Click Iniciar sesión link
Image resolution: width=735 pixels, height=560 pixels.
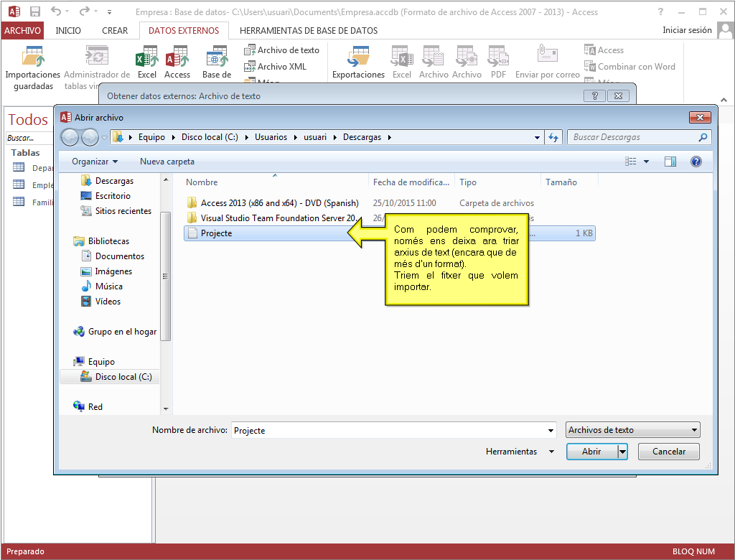[x=687, y=30]
